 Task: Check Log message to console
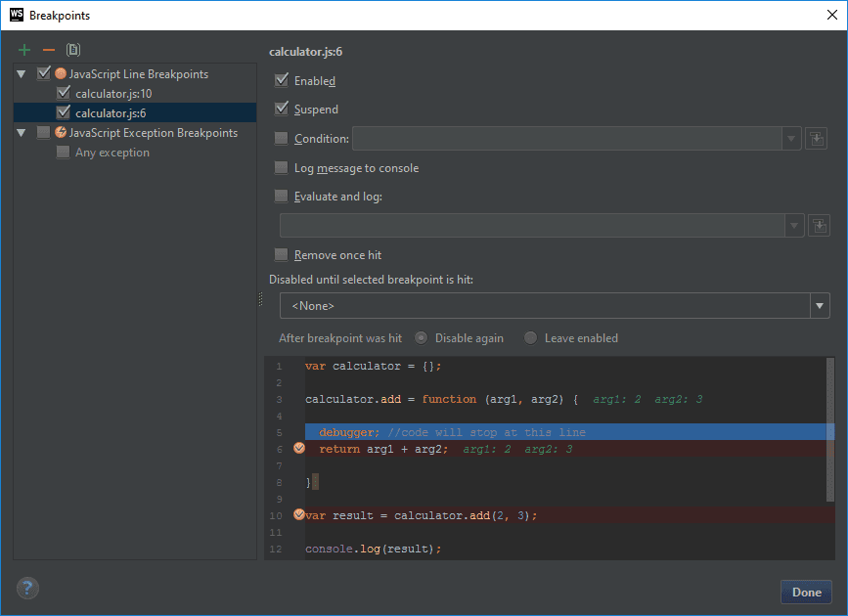coord(282,167)
